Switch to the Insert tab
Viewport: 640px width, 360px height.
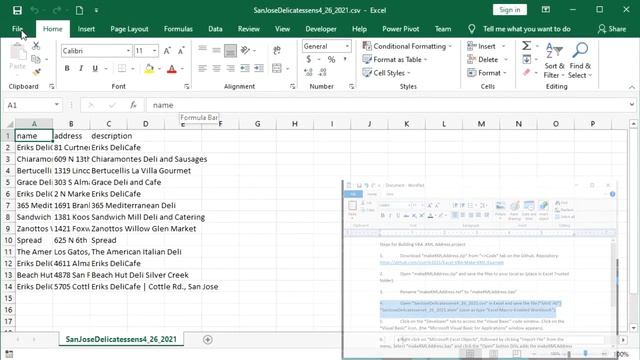coord(86,29)
